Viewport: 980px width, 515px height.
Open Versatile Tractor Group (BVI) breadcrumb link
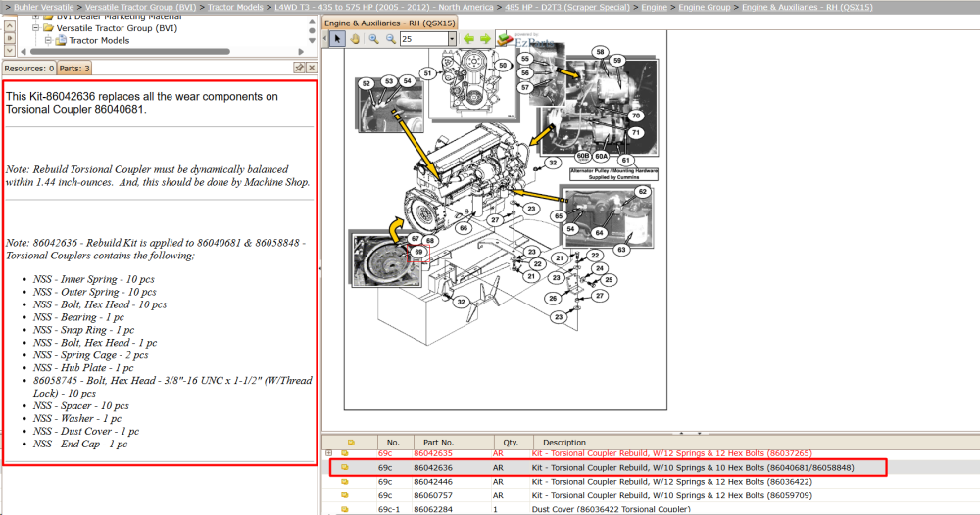click(x=140, y=7)
